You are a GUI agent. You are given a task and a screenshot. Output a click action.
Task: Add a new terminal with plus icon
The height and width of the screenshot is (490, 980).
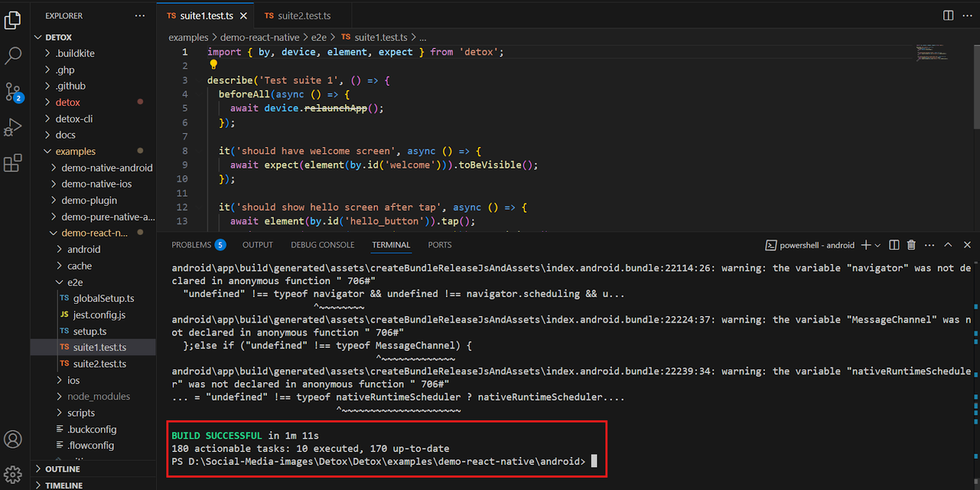click(866, 245)
